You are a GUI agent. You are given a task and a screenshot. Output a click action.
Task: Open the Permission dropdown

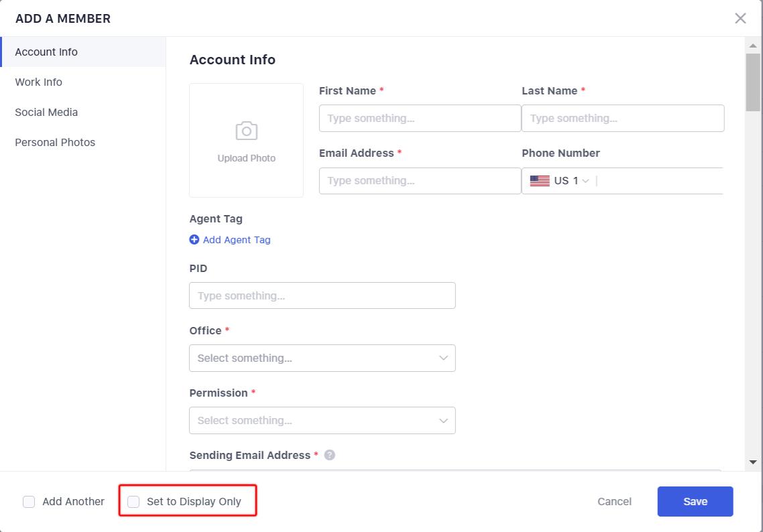(322, 420)
